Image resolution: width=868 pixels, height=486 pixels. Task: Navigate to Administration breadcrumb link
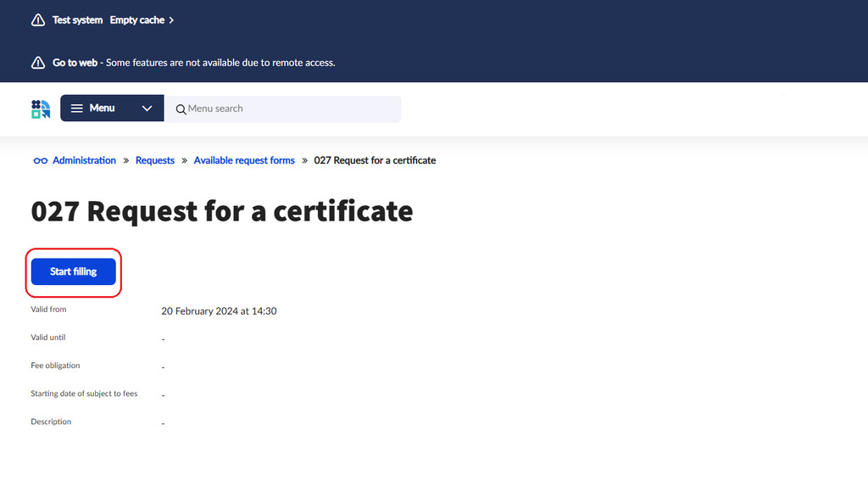coord(84,160)
